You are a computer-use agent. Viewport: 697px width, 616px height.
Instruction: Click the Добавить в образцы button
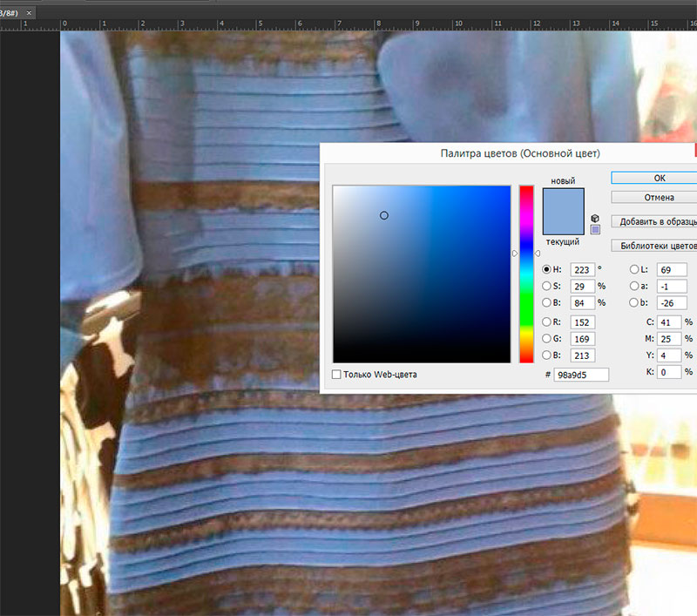tap(655, 221)
